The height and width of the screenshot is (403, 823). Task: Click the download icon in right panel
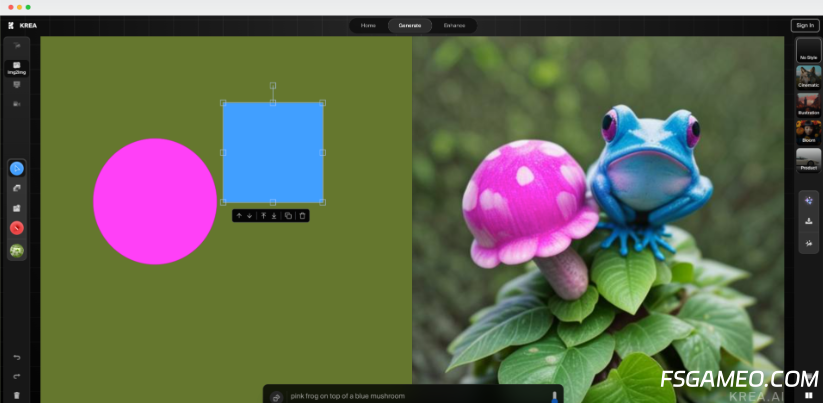click(808, 221)
